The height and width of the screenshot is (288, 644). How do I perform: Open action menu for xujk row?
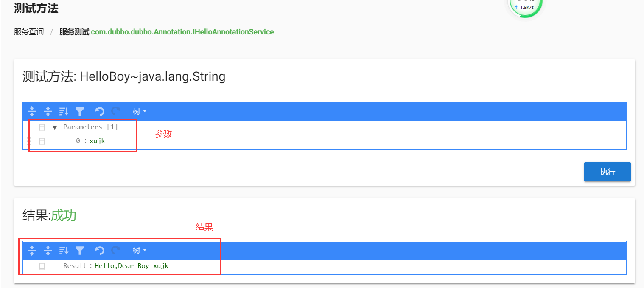(42, 141)
